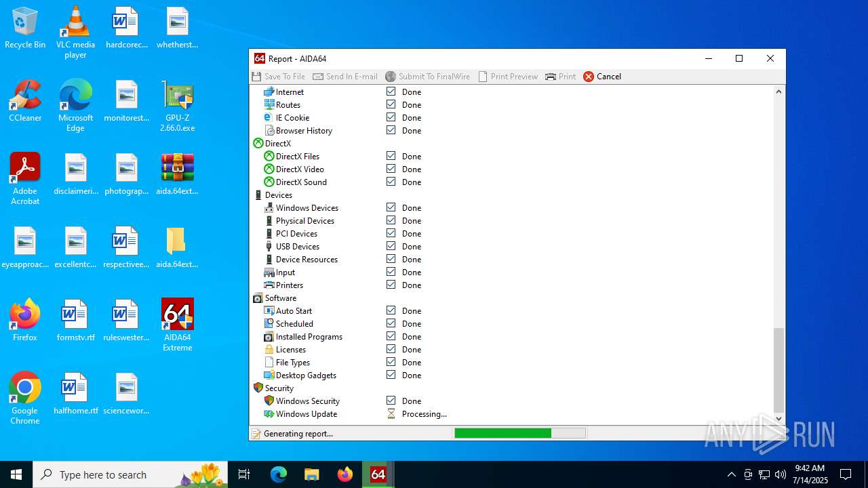The height and width of the screenshot is (488, 868).
Task: Click the Printers icon
Action: point(269,285)
